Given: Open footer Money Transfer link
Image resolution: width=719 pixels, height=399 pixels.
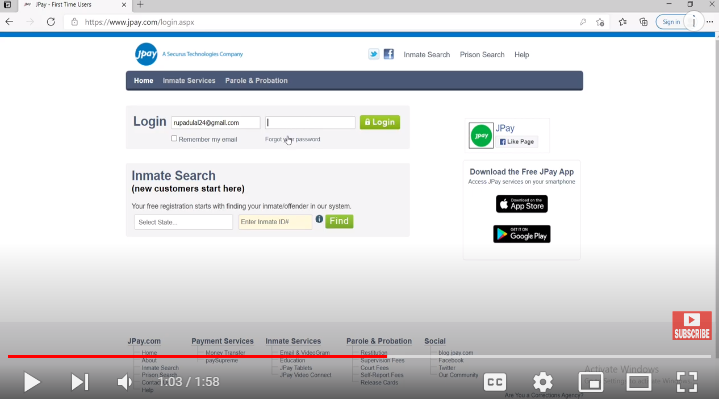Looking at the screenshot, I should (x=225, y=353).
